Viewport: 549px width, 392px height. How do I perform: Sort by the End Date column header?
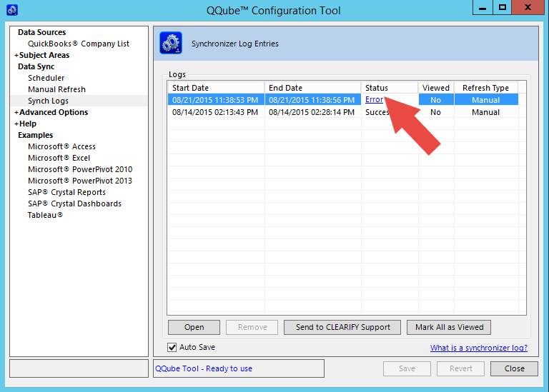point(312,88)
